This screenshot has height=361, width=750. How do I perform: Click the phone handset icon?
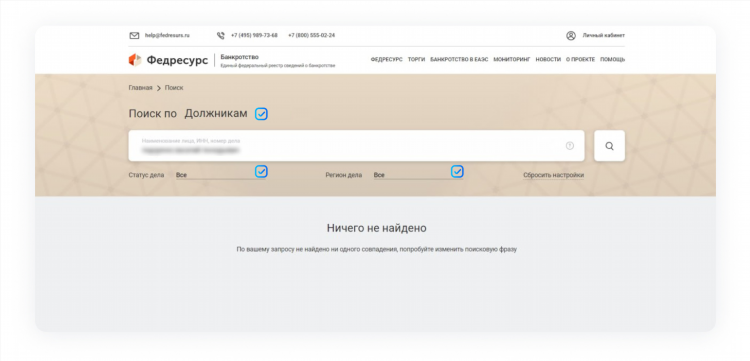coord(221,35)
